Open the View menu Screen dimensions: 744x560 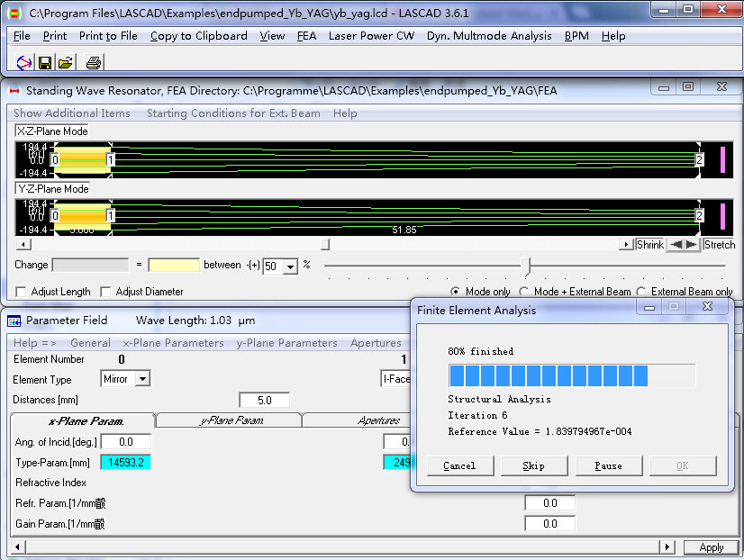[x=272, y=36]
